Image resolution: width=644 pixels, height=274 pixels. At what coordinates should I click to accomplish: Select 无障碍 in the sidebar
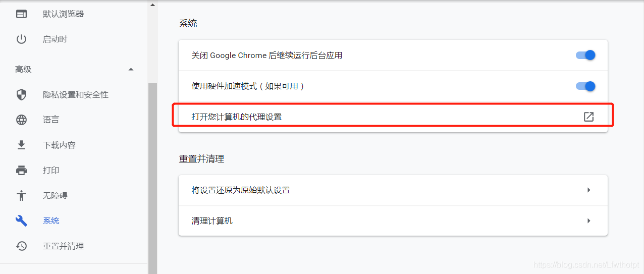click(55, 196)
